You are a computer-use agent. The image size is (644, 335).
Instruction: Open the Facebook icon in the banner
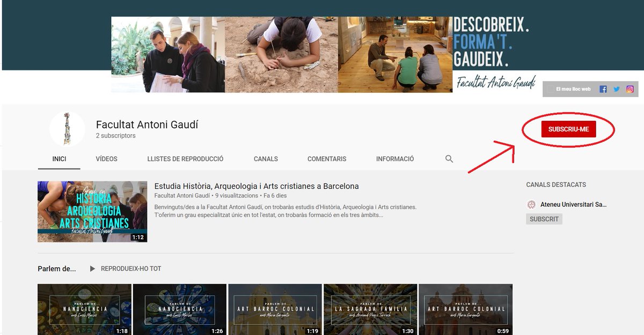coord(603,89)
